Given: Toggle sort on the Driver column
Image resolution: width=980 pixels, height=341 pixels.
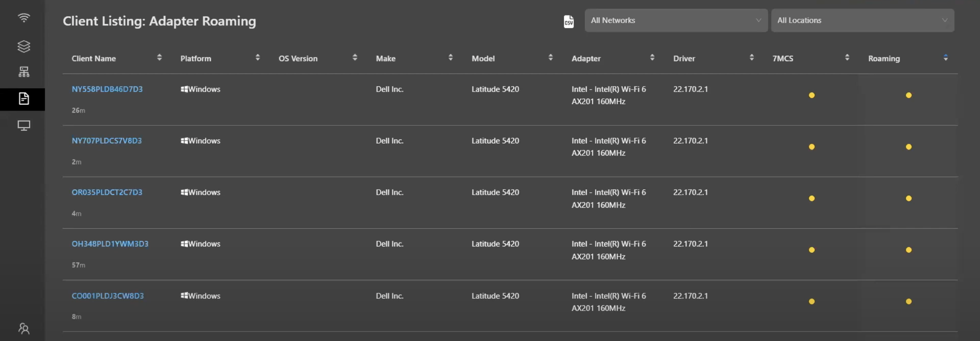Looking at the screenshot, I should point(751,58).
